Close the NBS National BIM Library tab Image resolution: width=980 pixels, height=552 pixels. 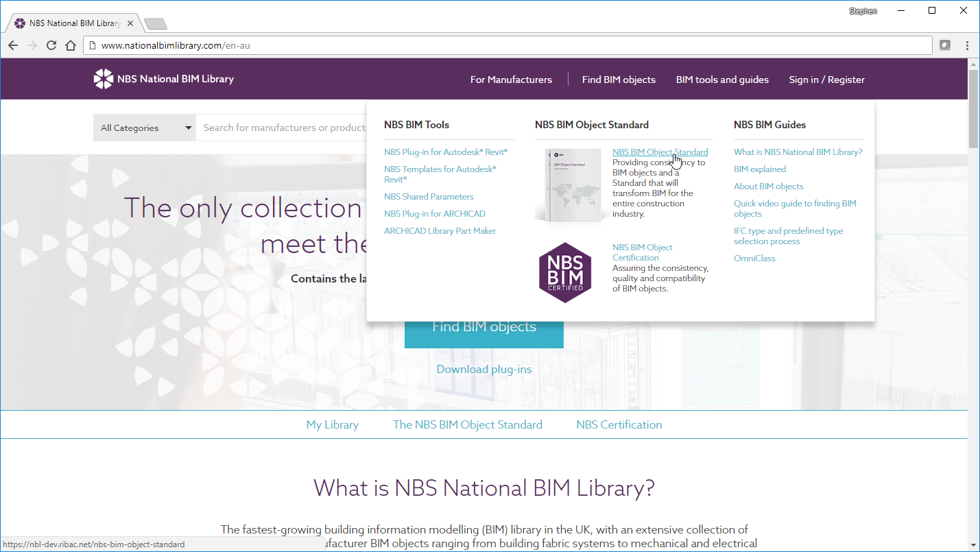(130, 23)
